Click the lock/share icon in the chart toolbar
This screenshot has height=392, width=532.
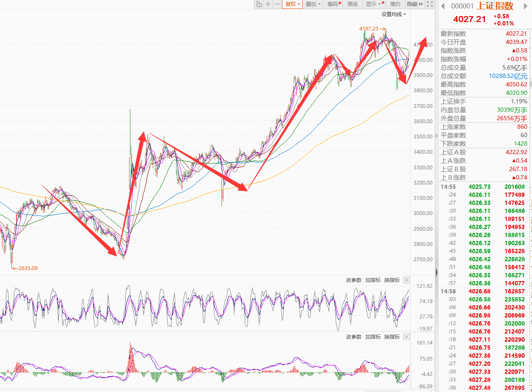259,4
